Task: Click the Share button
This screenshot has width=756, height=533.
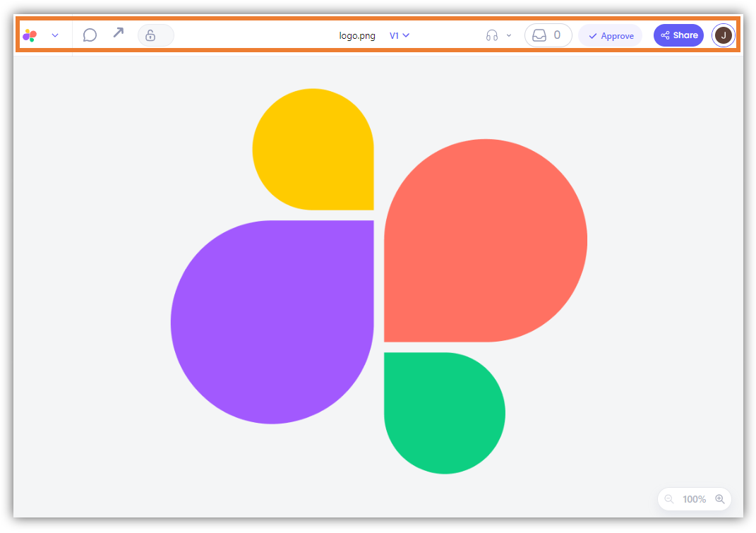Action: click(678, 35)
